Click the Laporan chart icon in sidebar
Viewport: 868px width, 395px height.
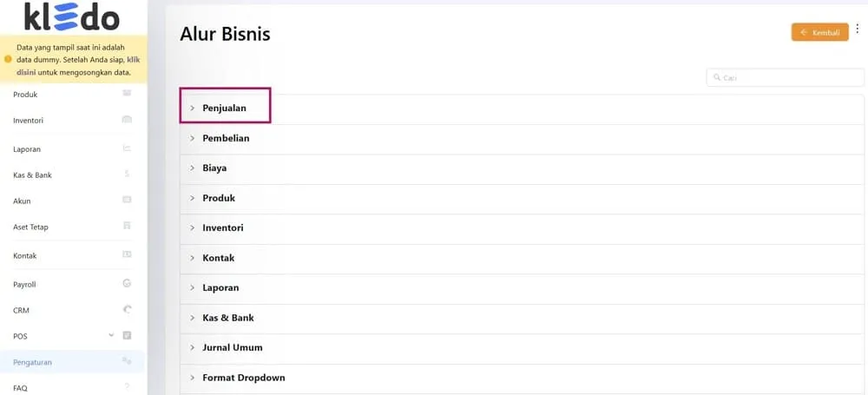(127, 148)
